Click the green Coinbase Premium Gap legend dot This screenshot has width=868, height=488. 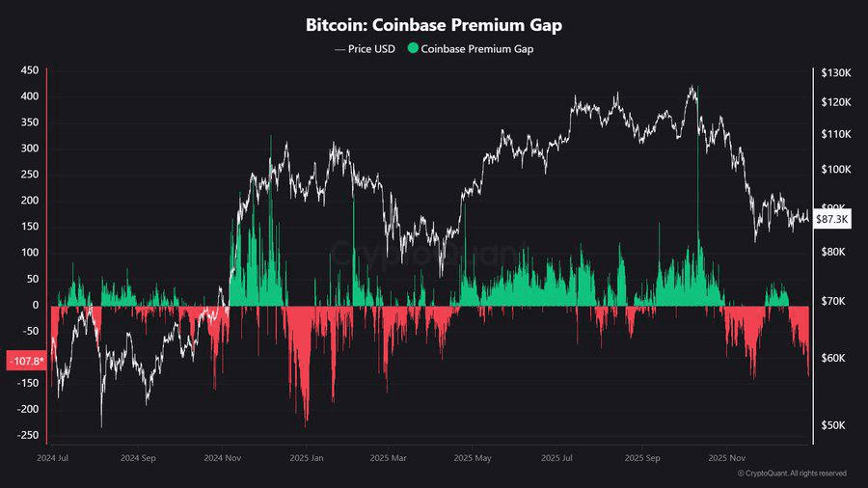point(413,48)
